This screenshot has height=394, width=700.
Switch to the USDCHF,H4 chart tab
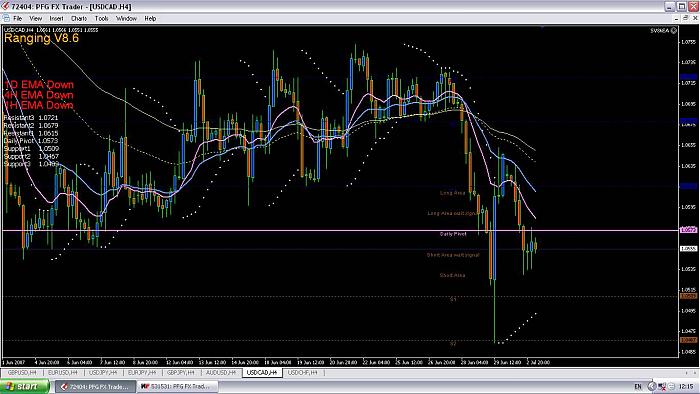pyautogui.click(x=302, y=372)
